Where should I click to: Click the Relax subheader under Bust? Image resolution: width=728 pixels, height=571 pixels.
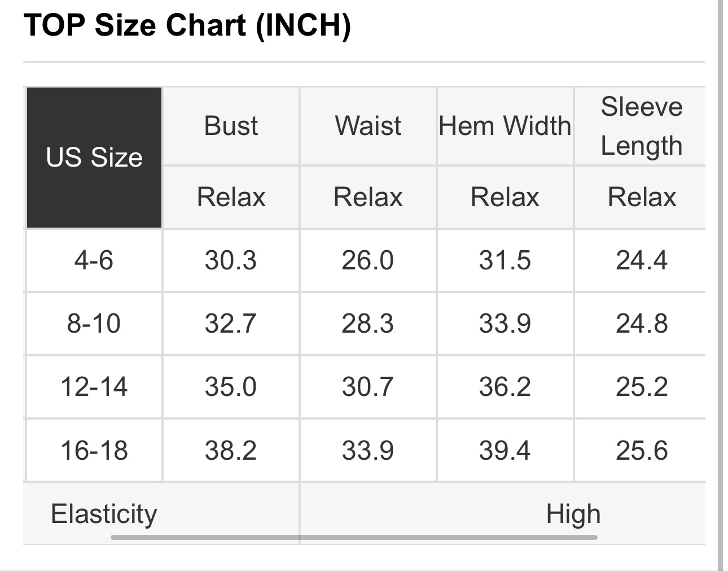(x=231, y=197)
